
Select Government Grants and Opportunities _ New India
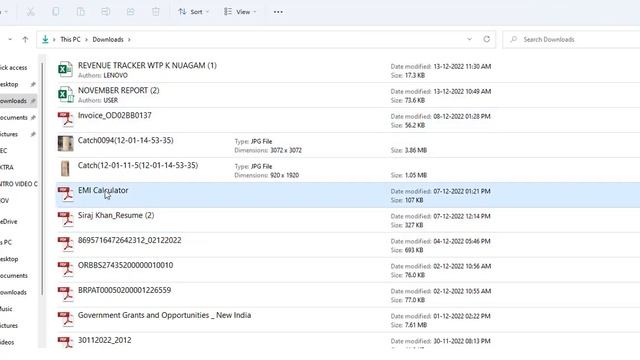click(164, 315)
